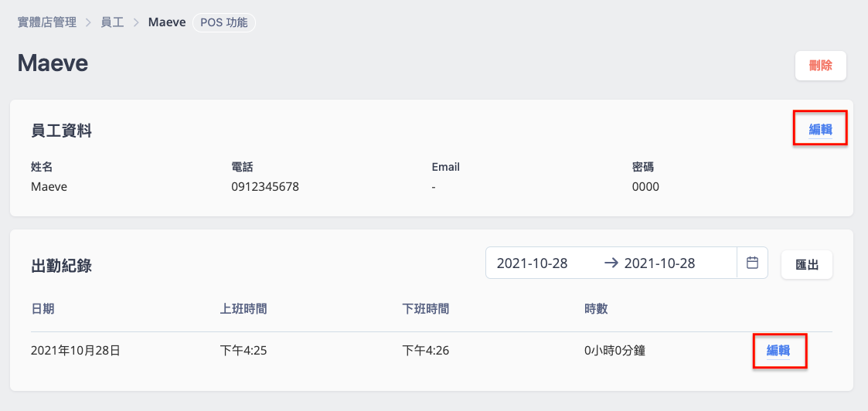Screen dimensions: 868x411
Task: Click the Maeve breadcrumb item
Action: (x=167, y=23)
